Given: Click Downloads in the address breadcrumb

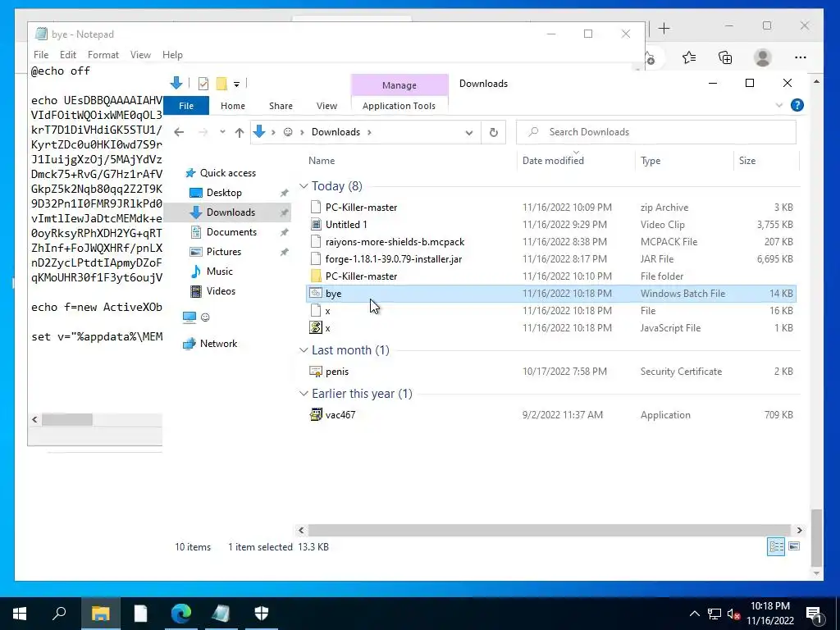Looking at the screenshot, I should tap(336, 132).
